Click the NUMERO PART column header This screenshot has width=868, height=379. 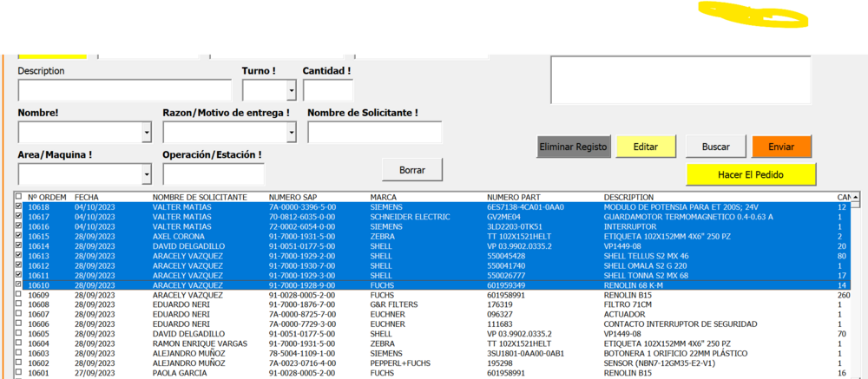click(x=513, y=197)
